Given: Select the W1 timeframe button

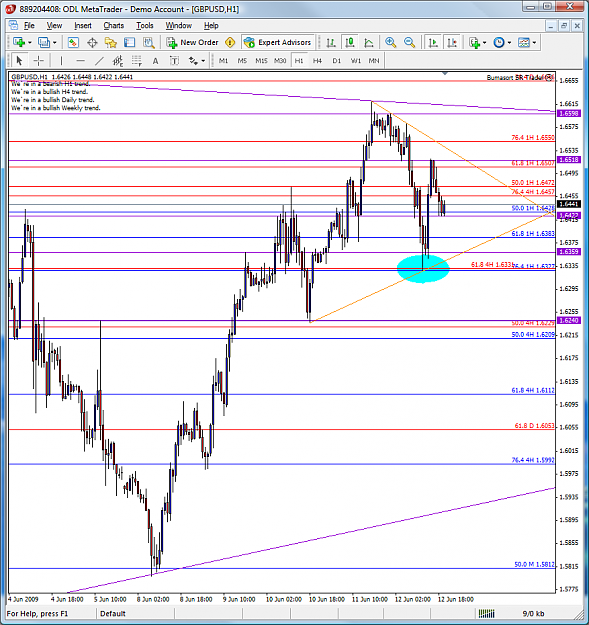Looking at the screenshot, I should 355,61.
